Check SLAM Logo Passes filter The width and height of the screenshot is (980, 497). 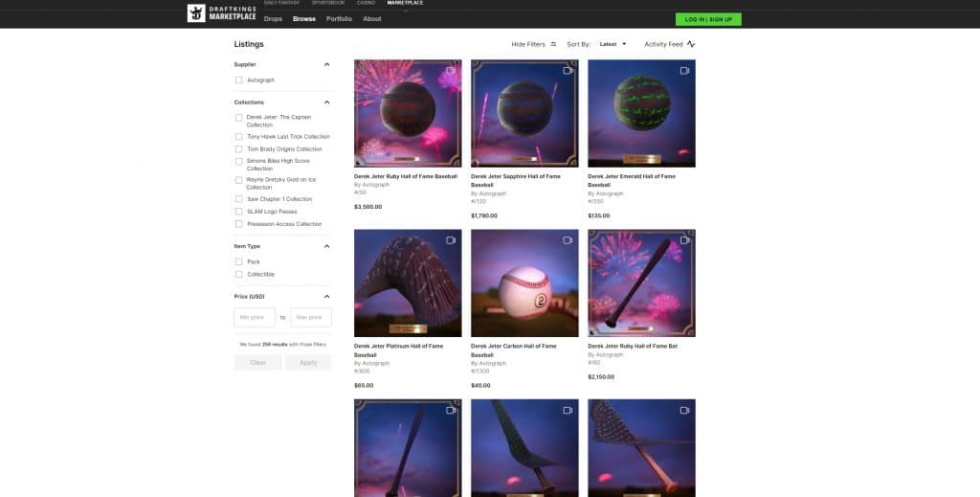coord(238,212)
